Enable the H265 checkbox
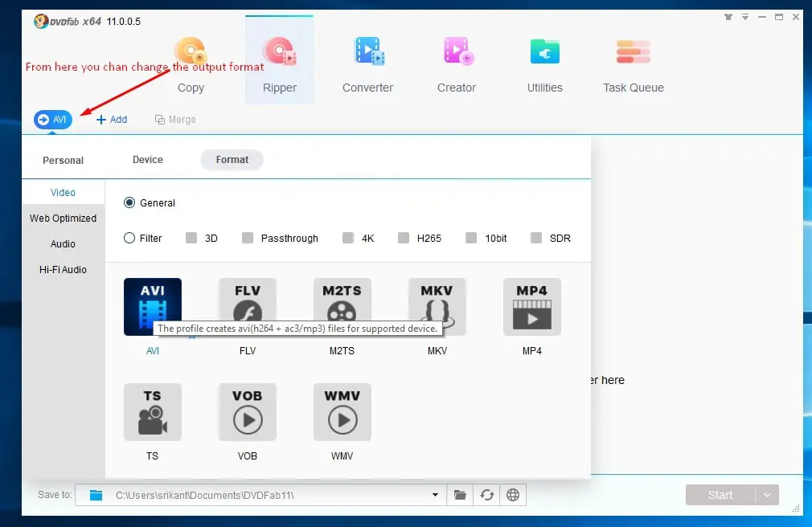Viewport: 812px width, 527px height. click(x=404, y=238)
